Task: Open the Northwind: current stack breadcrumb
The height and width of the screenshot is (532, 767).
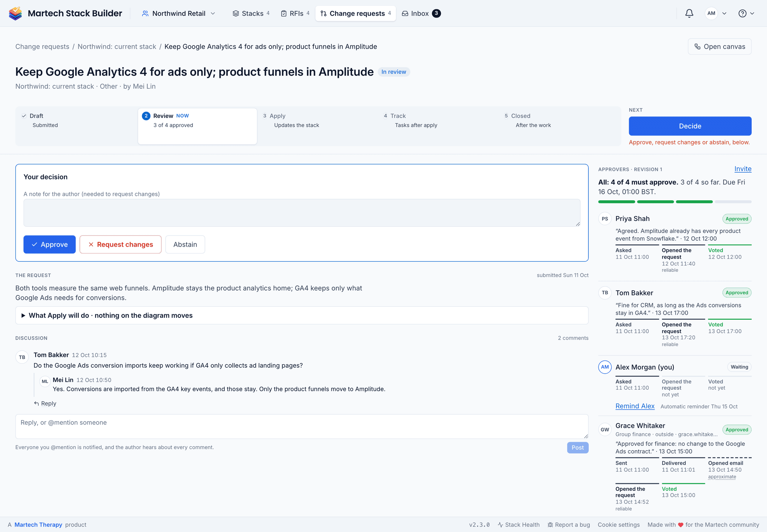Action: click(x=117, y=46)
